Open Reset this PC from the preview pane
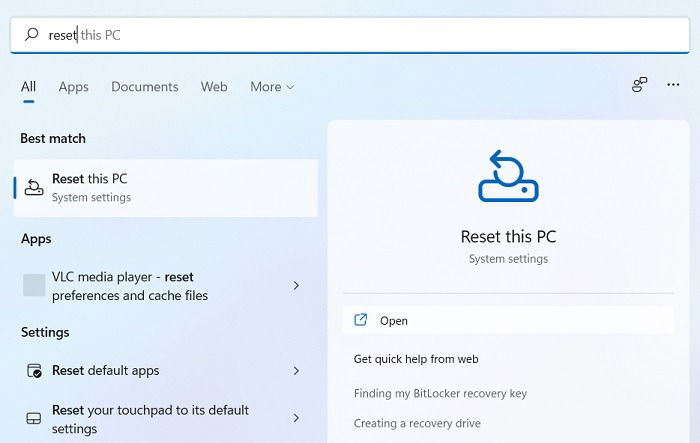The width and height of the screenshot is (700, 443). [508, 320]
